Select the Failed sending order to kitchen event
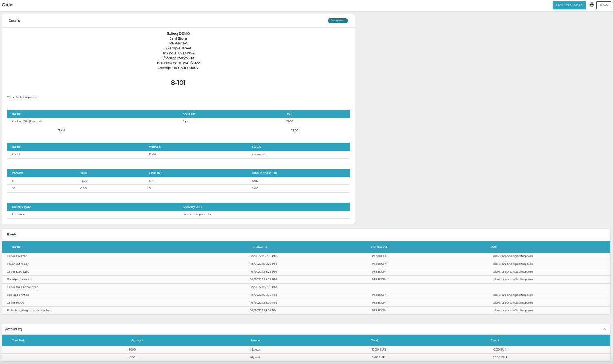 click(29, 311)
